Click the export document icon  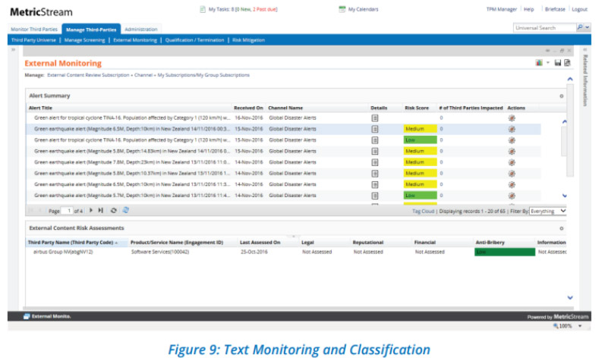567,63
